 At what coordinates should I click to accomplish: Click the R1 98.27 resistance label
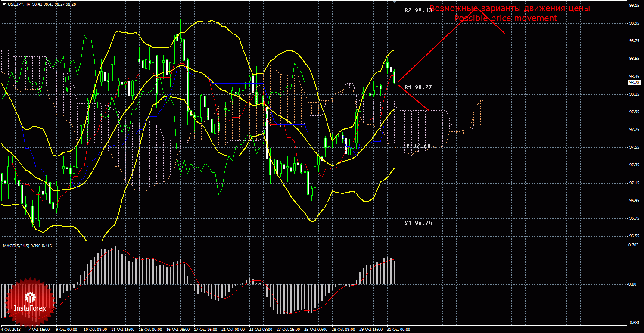418,87
